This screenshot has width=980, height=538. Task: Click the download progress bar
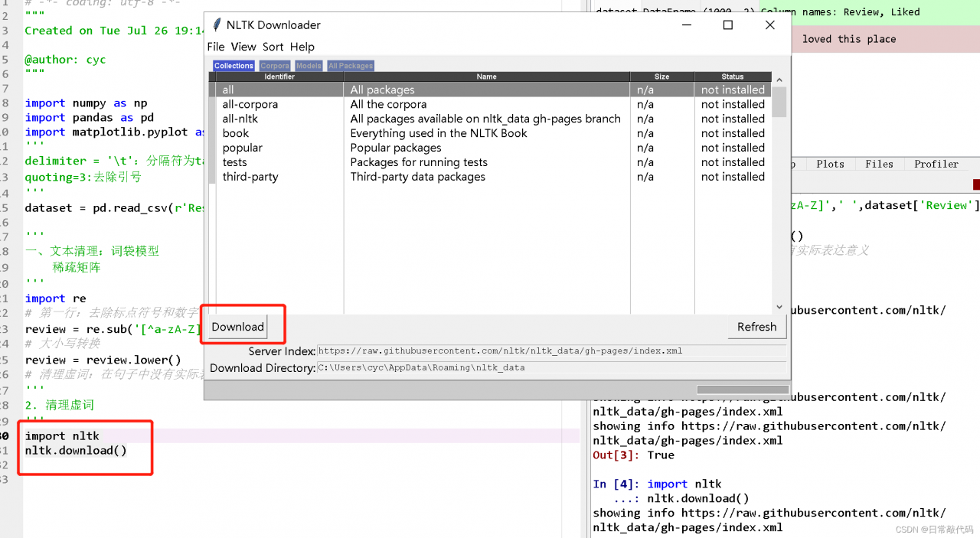click(742, 390)
